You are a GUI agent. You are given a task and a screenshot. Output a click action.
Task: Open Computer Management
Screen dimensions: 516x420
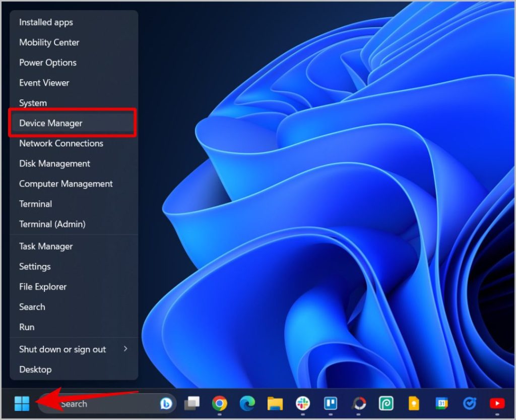74,184
